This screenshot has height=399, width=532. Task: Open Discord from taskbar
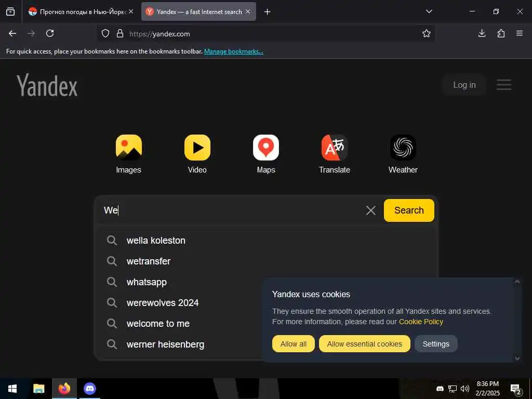point(89,389)
